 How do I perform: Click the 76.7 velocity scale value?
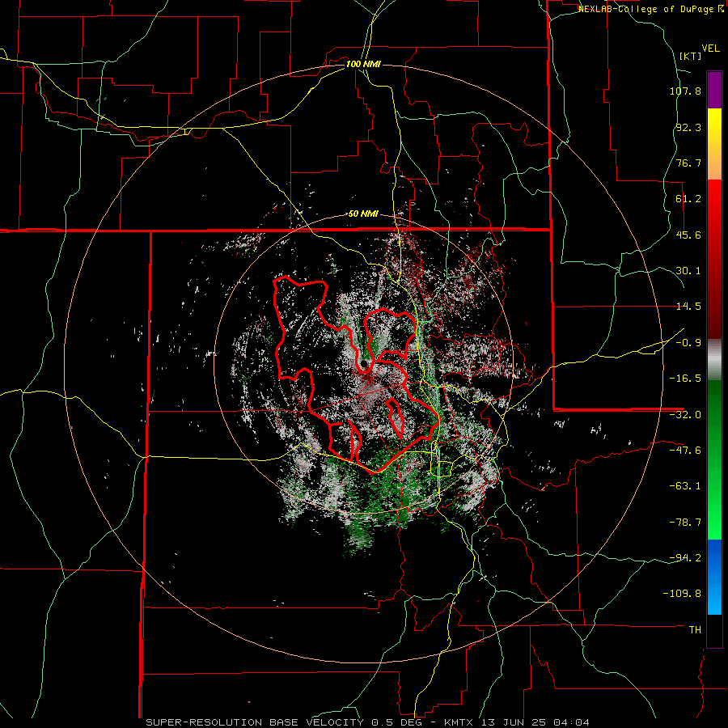(x=688, y=163)
